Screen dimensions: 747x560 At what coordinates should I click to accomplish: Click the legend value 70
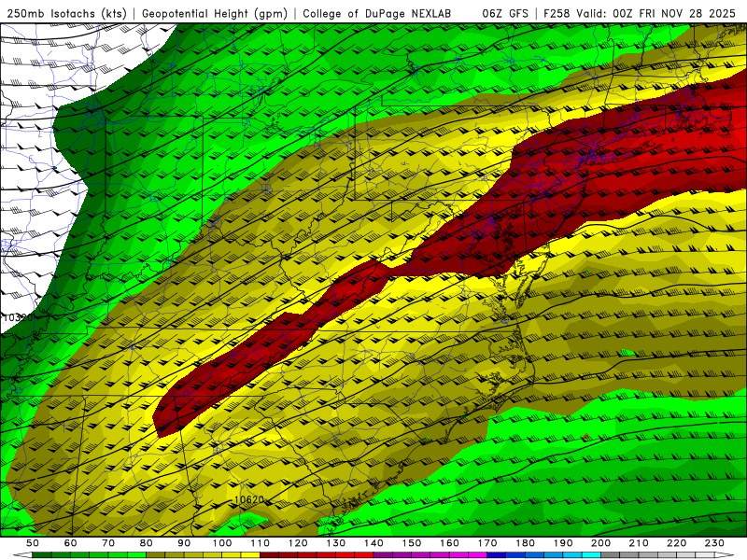click(108, 543)
